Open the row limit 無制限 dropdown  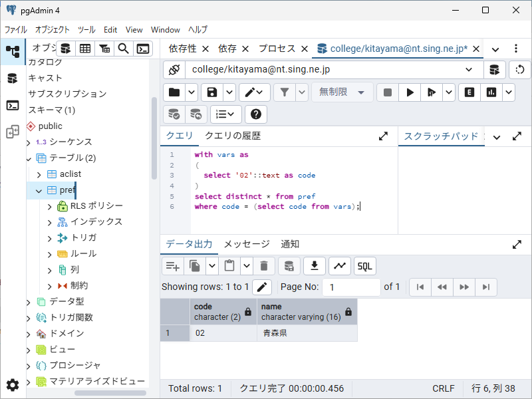(342, 92)
